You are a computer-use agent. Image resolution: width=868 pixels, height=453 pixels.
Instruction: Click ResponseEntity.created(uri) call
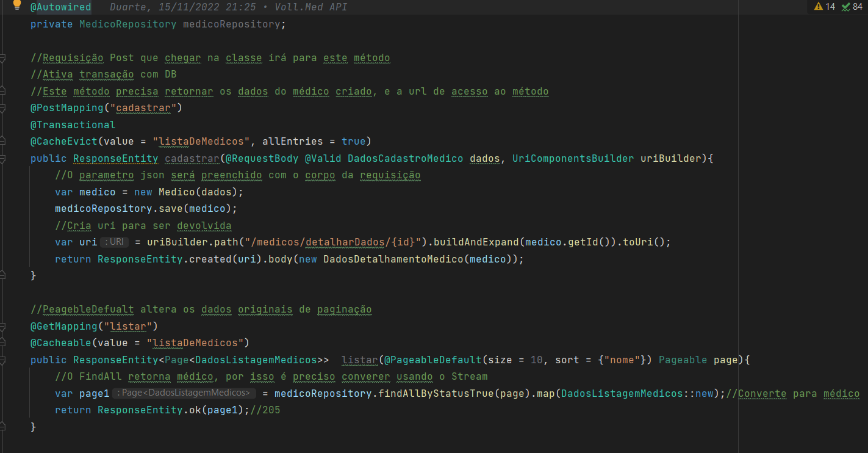(x=177, y=259)
